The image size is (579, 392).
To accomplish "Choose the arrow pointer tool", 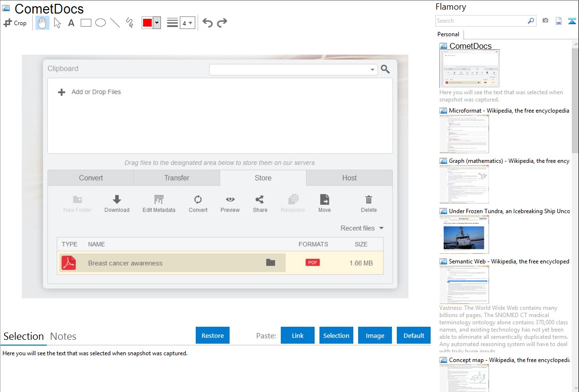I will pyautogui.click(x=57, y=23).
